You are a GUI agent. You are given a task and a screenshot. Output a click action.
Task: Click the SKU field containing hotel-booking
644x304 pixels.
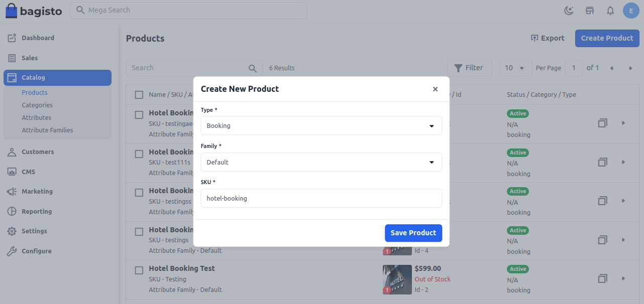tap(321, 198)
